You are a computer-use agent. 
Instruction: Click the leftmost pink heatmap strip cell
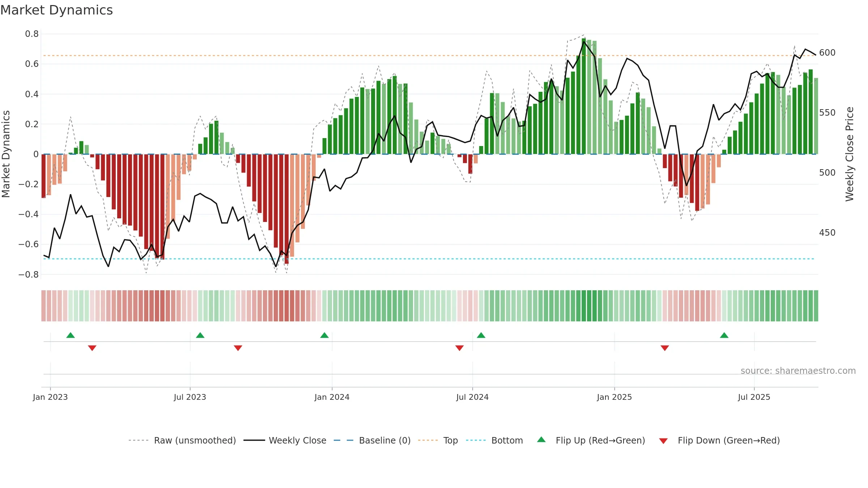click(x=43, y=306)
